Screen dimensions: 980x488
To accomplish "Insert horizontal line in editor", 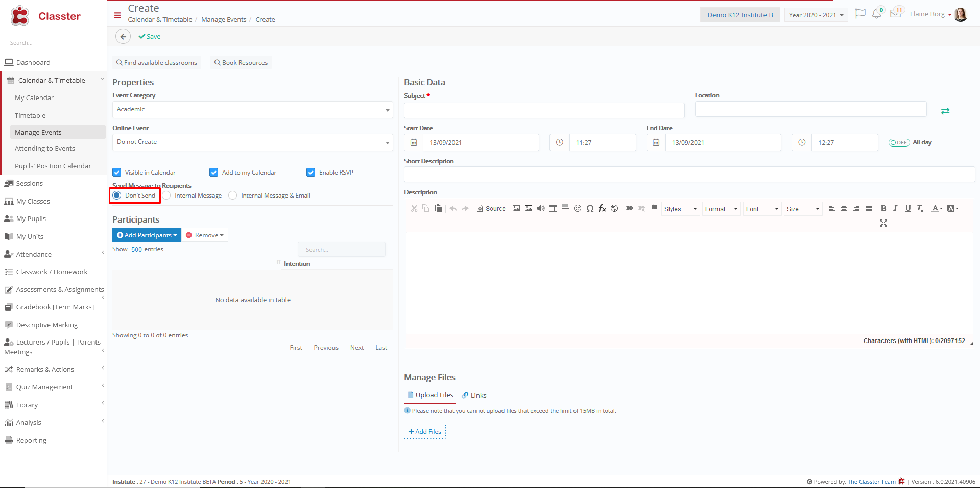I will (565, 208).
